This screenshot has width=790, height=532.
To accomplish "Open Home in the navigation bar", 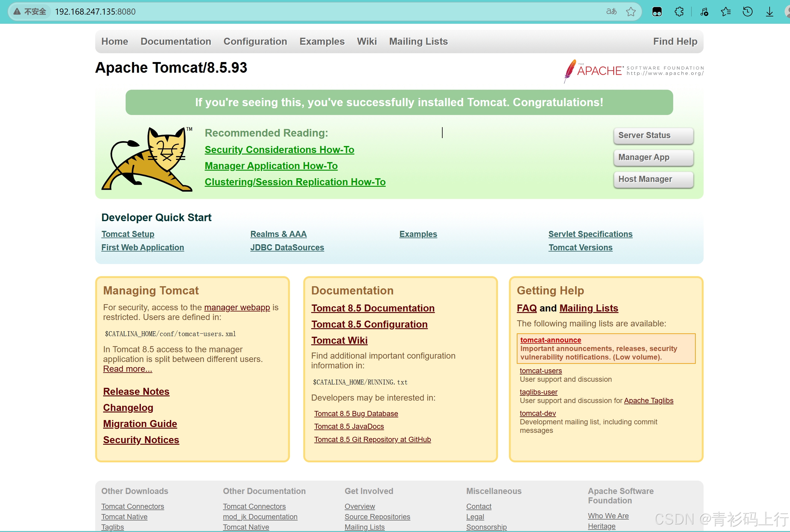I will coord(115,41).
